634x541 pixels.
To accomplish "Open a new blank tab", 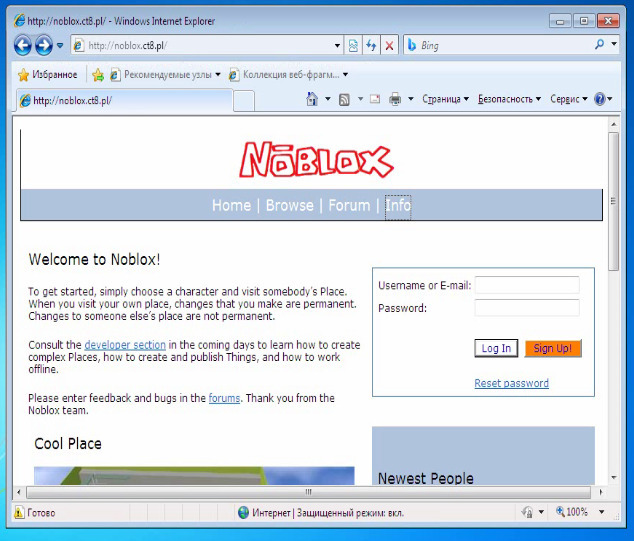I will 244,101.
